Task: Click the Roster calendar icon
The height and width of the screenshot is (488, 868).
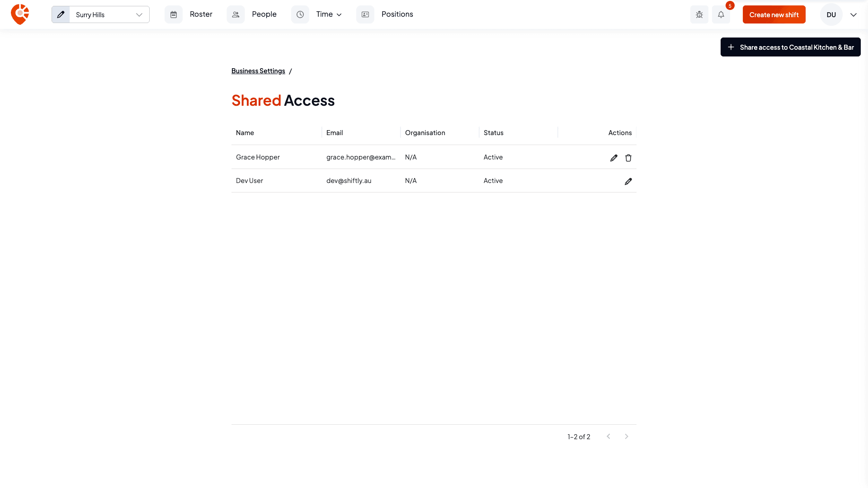Action: (174, 14)
